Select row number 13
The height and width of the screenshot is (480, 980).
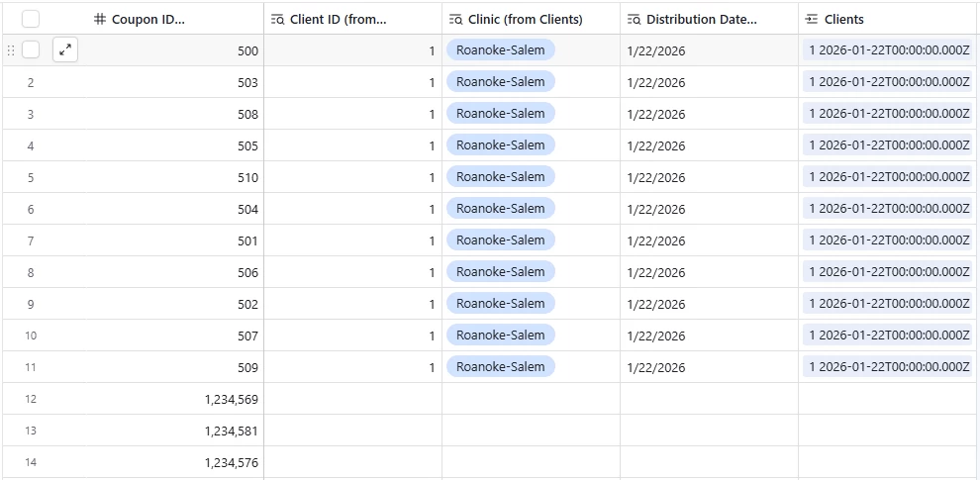click(31, 431)
